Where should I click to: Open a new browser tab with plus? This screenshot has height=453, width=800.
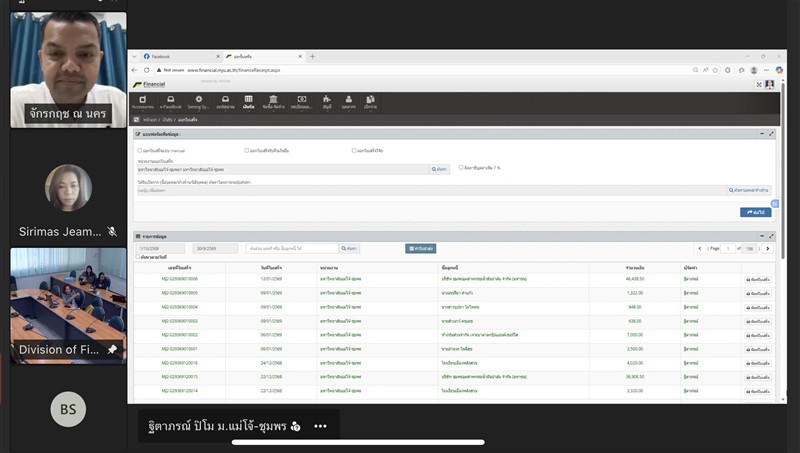(312, 56)
